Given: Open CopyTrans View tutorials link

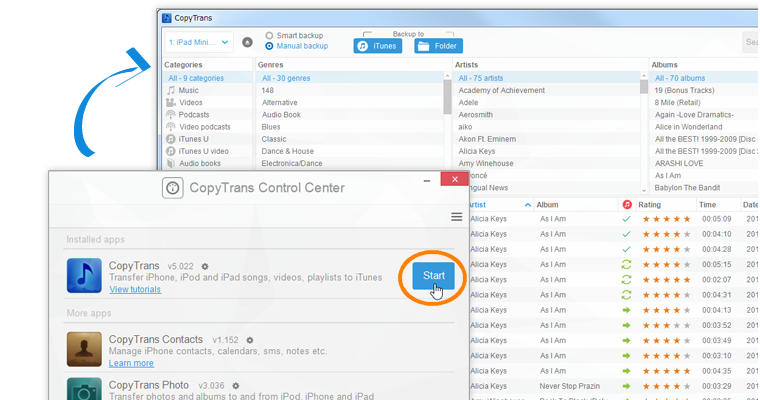Looking at the screenshot, I should tap(135, 289).
